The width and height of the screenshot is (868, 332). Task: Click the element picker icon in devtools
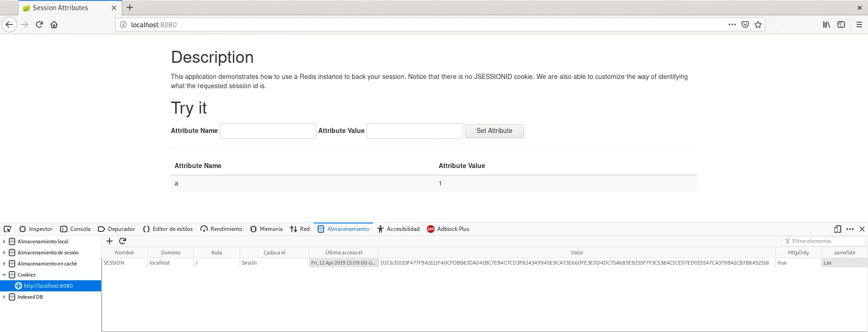click(7, 229)
